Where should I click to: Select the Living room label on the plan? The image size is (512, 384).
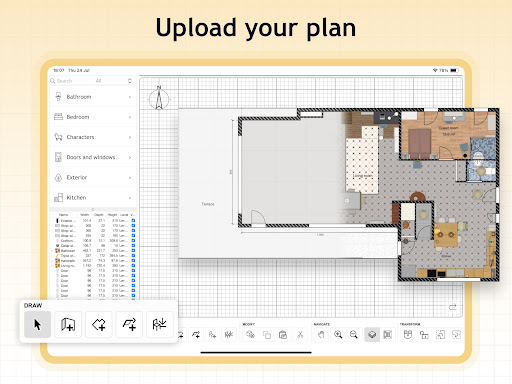(x=363, y=176)
